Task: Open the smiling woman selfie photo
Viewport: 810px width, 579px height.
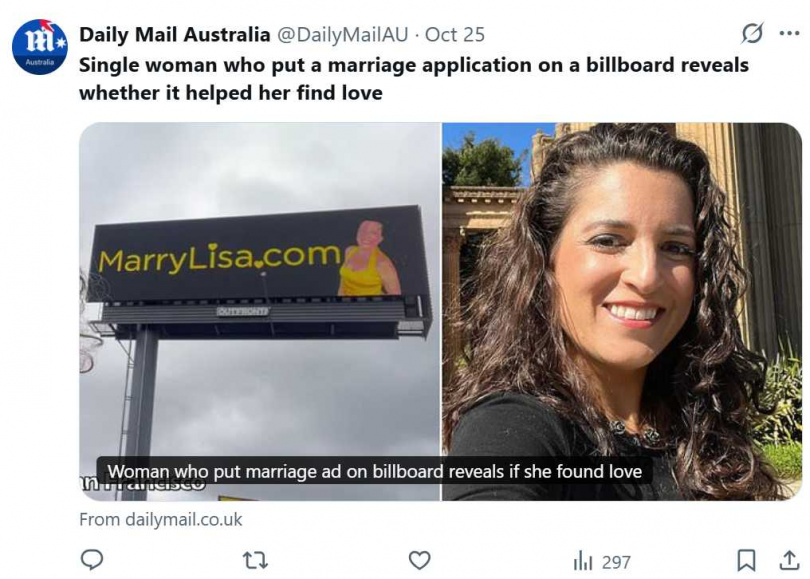Action: point(622,311)
